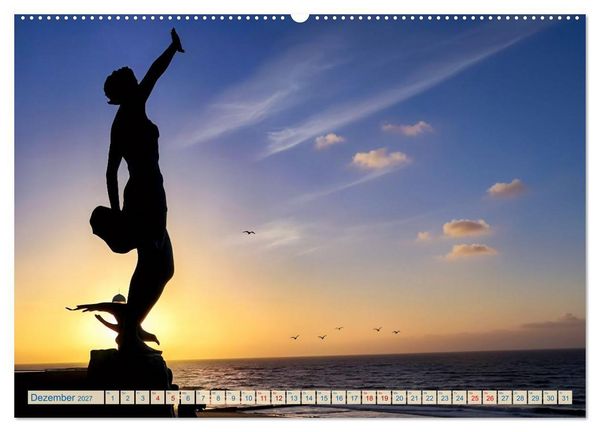Viewport: 600px width, 432px height.
Task: Select day 20 in the calendar strip
Action: 399,397
